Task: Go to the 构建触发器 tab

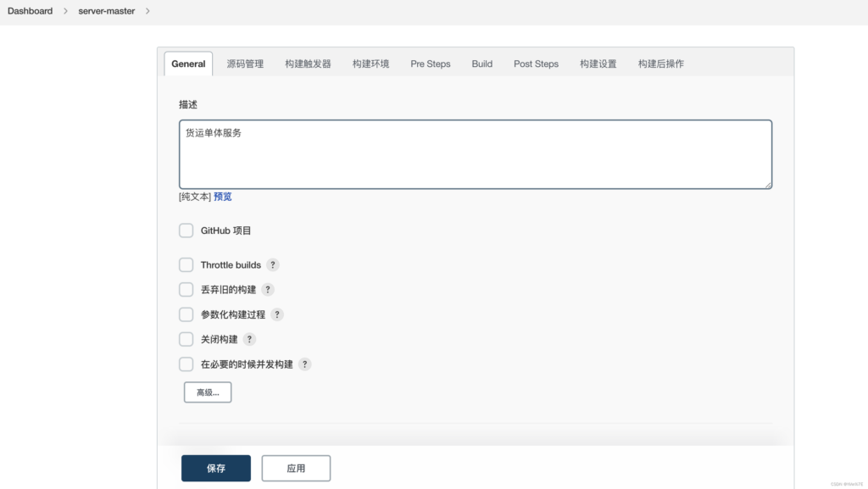Action: pos(308,64)
